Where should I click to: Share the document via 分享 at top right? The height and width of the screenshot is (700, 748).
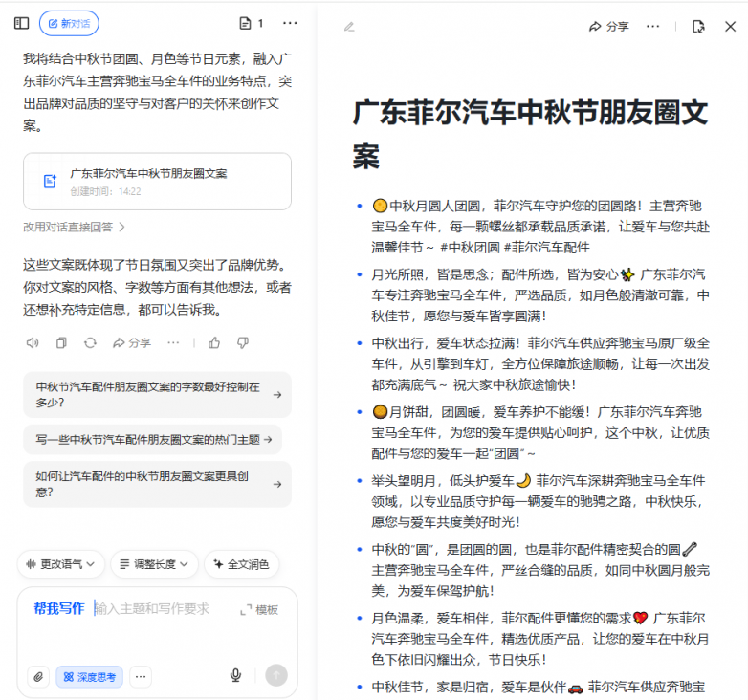coord(609,27)
